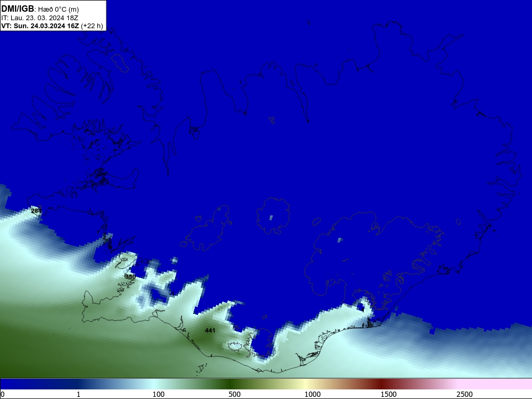Pick the pale yellow color above 1000
The width and height of the screenshot is (532, 399).
click(305, 384)
